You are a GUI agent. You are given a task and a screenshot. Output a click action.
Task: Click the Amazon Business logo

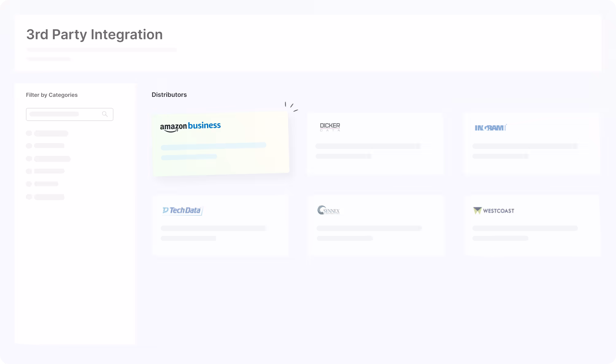tap(190, 126)
